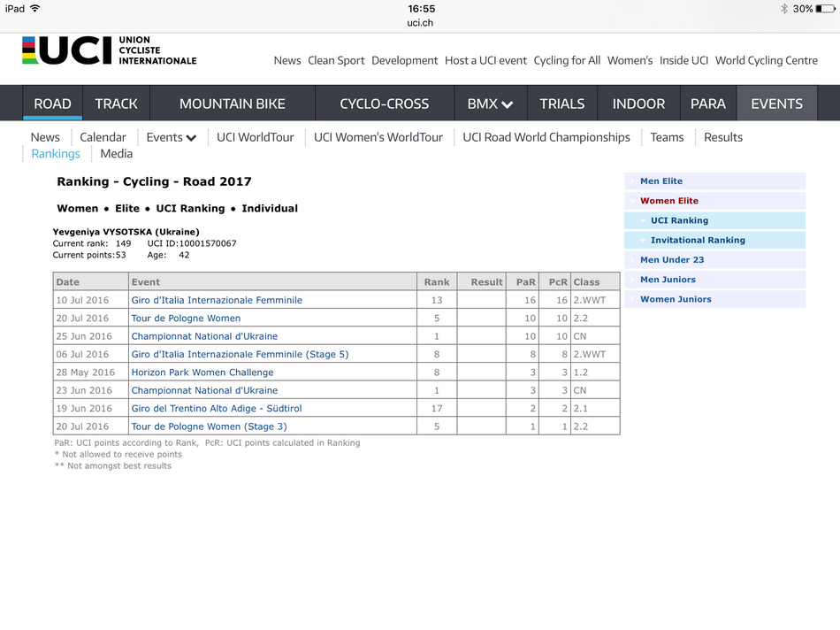Select the 2.WWT class cell for 10 Jul 2016

595,300
